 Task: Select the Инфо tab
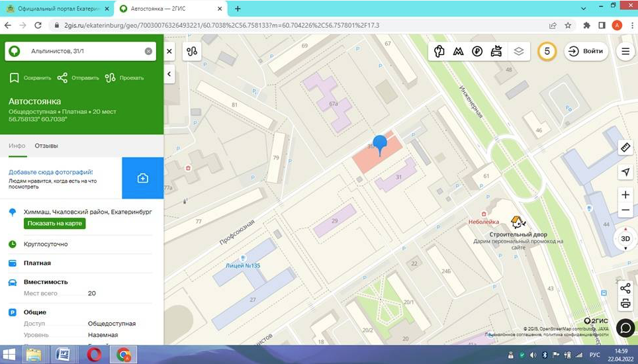pos(17,146)
